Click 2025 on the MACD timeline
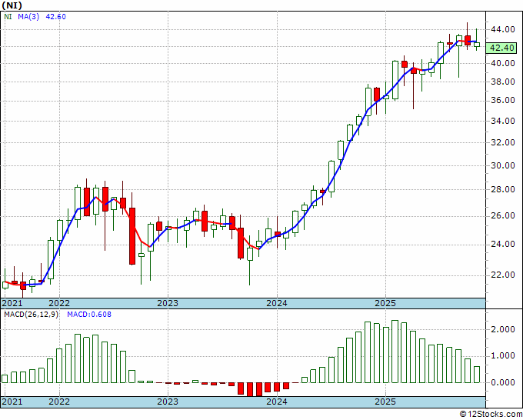The image size is (523, 420). click(385, 402)
